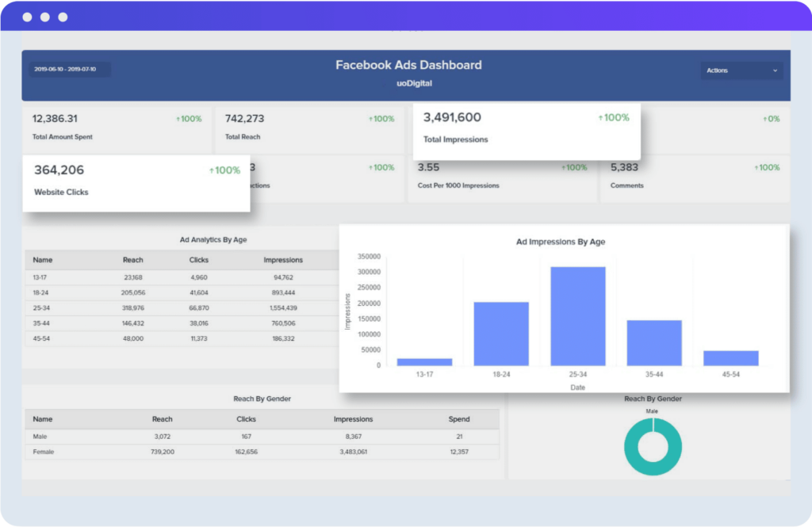Click the green macOS window control dot
Screen dimensions: 812x527
[63, 16]
